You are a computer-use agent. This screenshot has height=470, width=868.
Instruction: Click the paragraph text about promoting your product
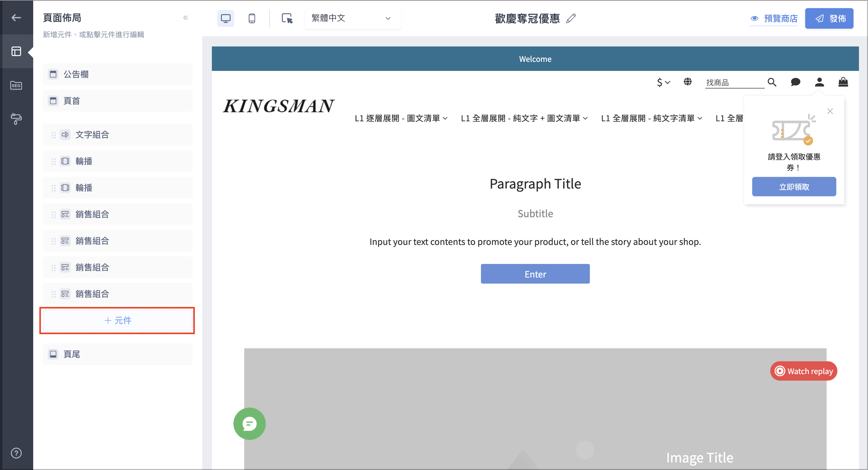coord(535,242)
